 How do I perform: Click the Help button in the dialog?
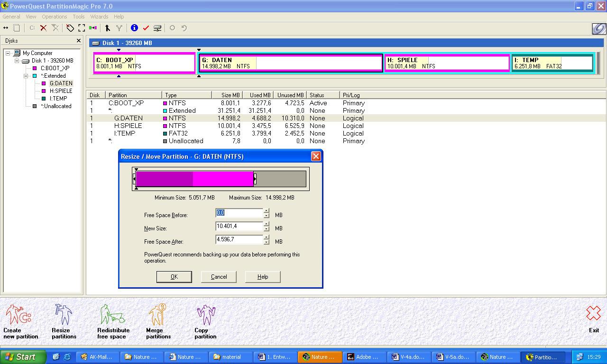[263, 277]
